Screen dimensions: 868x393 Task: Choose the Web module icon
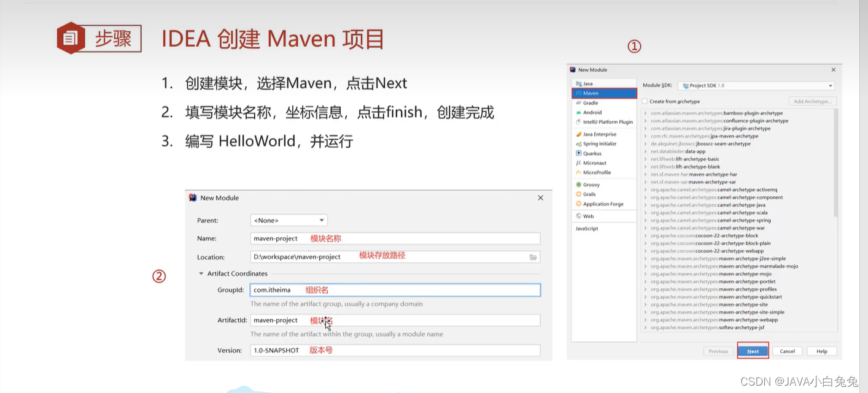point(579,216)
